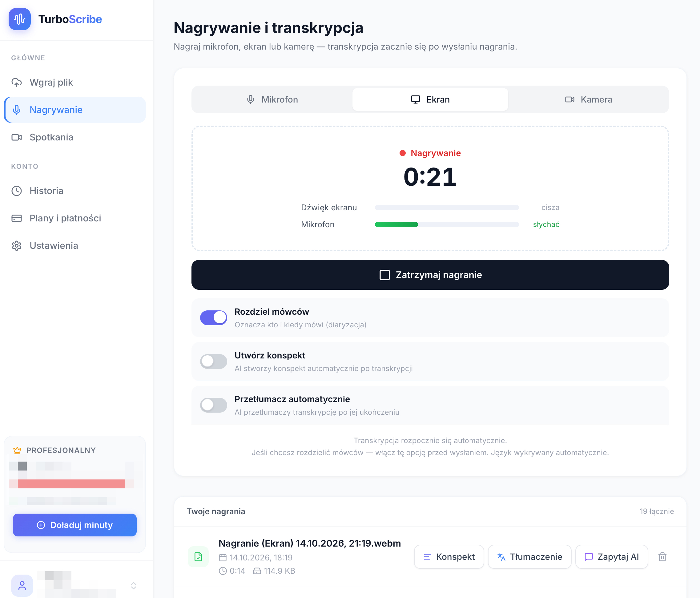Click the credit card icon beside Plany i płatności
Screen dimensions: 700x598
(x=17, y=218)
